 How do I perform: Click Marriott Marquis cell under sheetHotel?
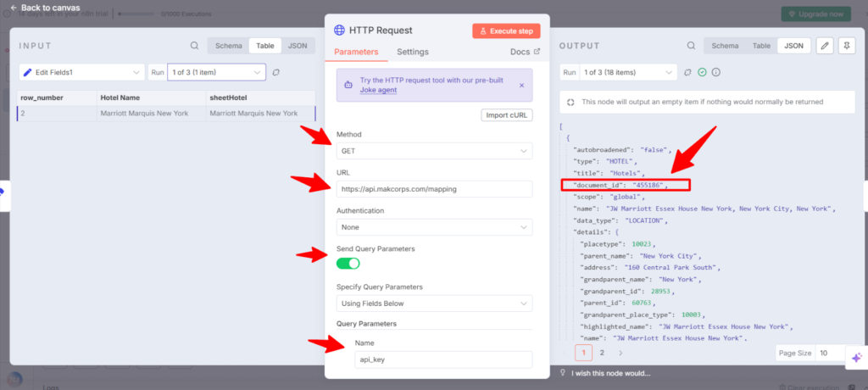(x=260, y=114)
